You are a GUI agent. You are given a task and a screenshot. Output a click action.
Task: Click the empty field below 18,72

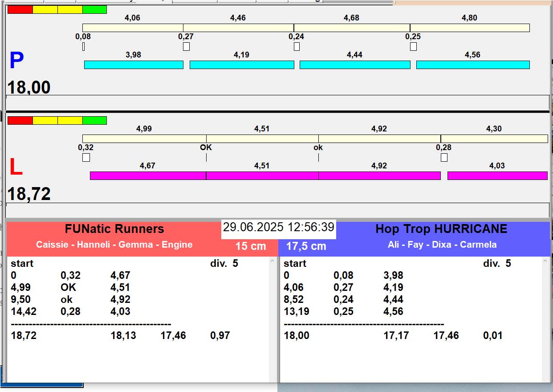pyautogui.click(x=277, y=210)
